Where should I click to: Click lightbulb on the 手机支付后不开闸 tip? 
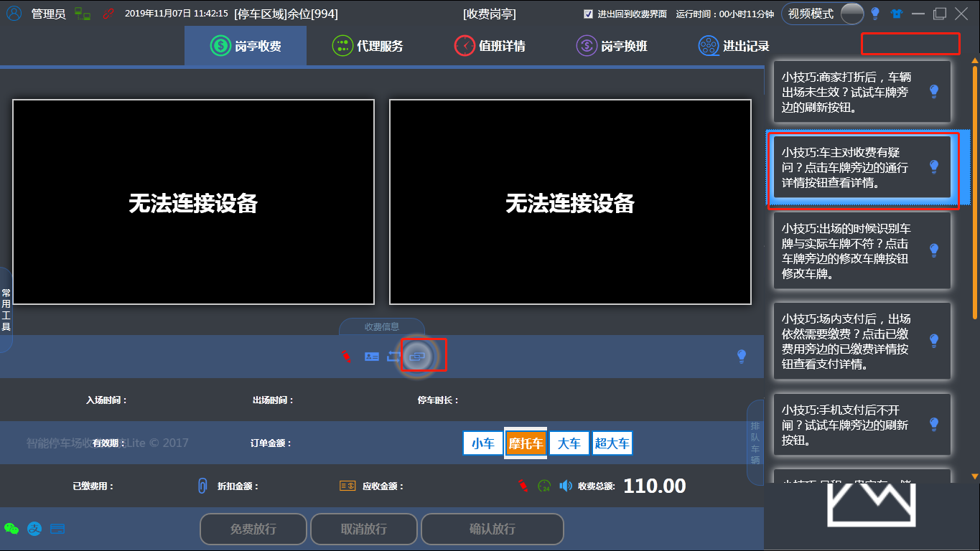[x=934, y=424]
